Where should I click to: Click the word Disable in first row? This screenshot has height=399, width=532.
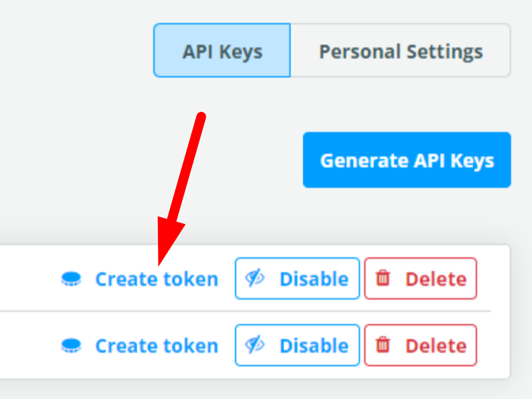click(x=314, y=279)
